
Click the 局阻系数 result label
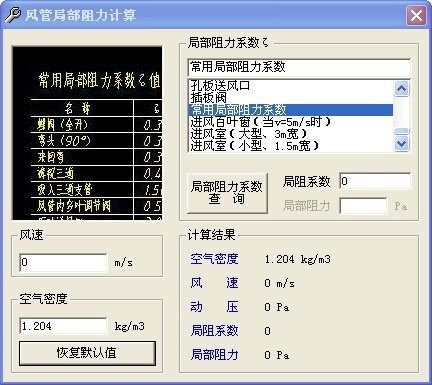(214, 331)
